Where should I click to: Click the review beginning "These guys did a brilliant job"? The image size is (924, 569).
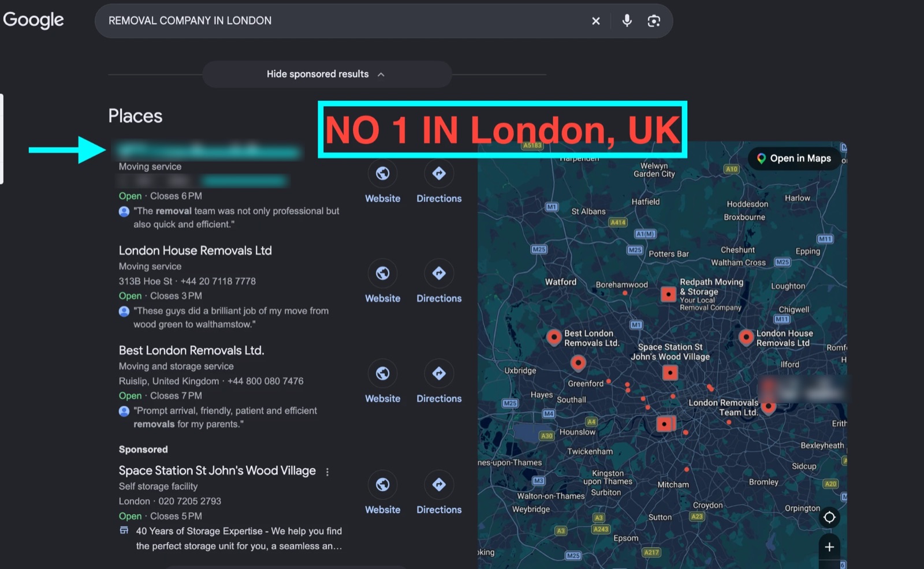[x=231, y=317]
